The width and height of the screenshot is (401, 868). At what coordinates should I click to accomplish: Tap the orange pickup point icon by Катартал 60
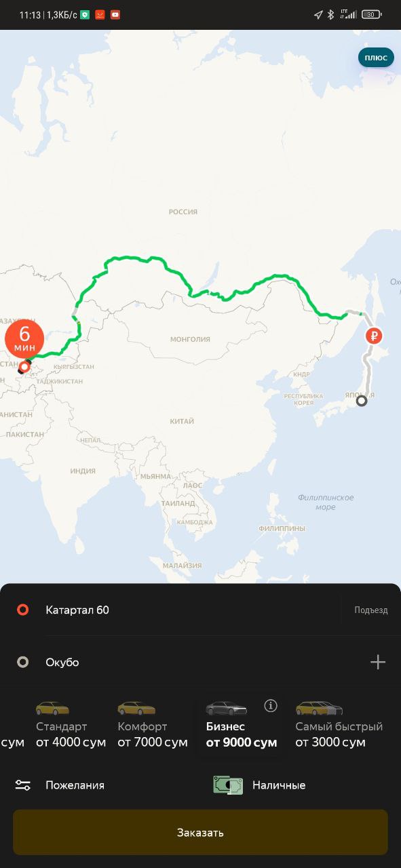(23, 610)
